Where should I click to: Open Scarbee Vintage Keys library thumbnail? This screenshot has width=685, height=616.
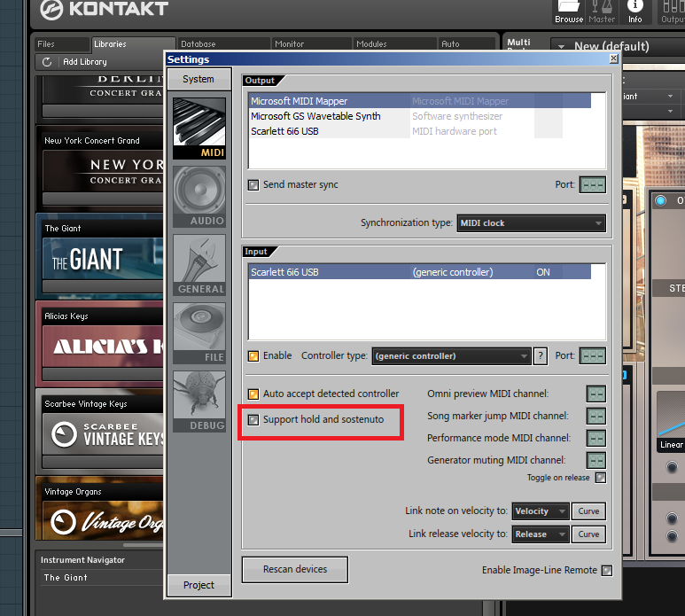[x=103, y=434]
